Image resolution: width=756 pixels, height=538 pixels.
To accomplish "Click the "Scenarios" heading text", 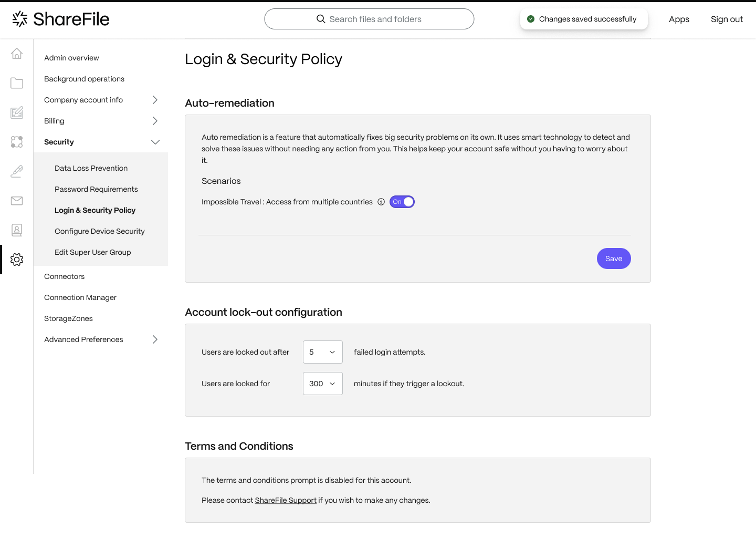I will point(221,181).
